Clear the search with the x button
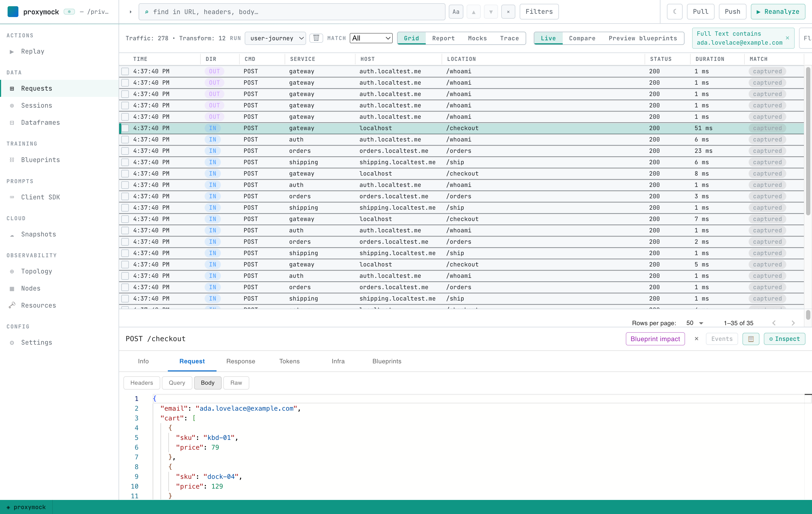812x514 pixels. [x=508, y=12]
